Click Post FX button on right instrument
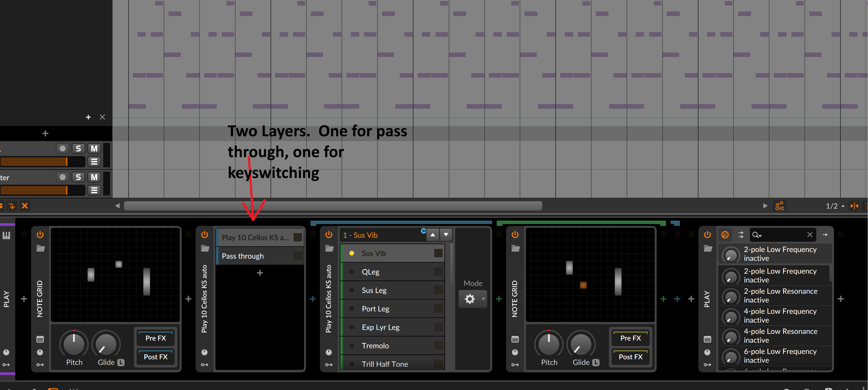Screen dimensions: 868x390 (x=631, y=356)
